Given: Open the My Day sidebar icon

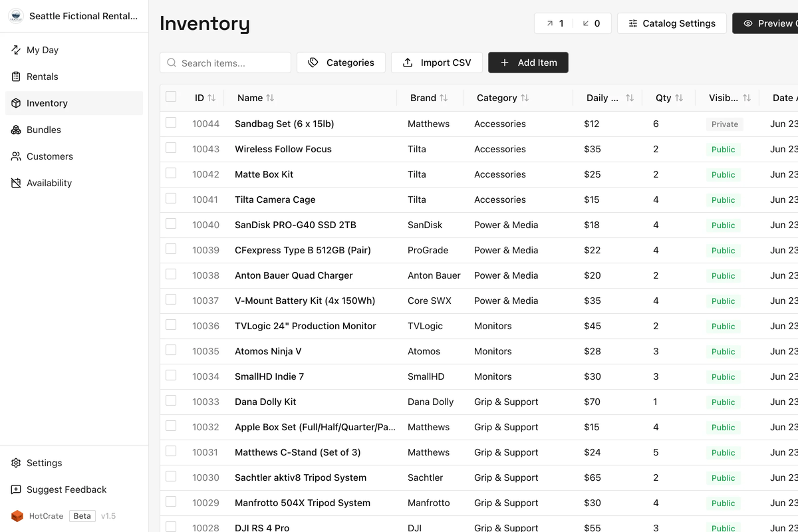Looking at the screenshot, I should click(x=16, y=50).
